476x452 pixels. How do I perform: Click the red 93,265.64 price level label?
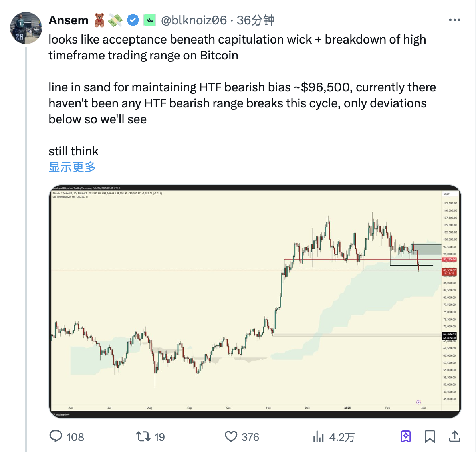[449, 259]
